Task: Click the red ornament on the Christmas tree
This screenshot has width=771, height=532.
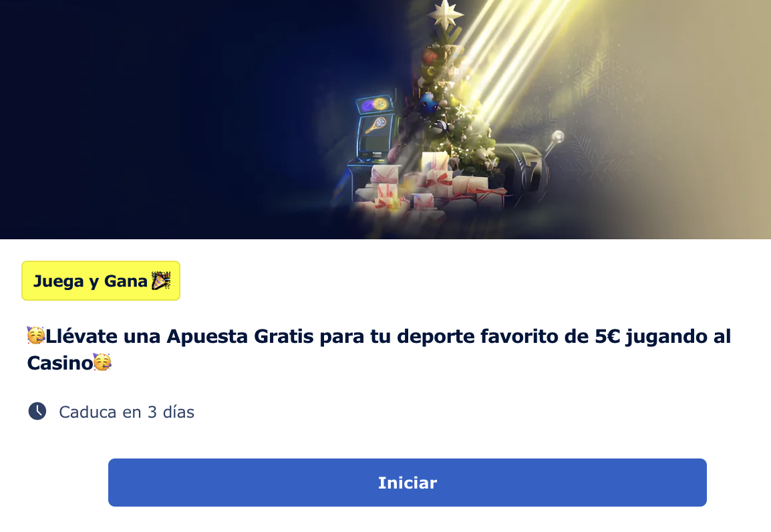Action: point(430,55)
